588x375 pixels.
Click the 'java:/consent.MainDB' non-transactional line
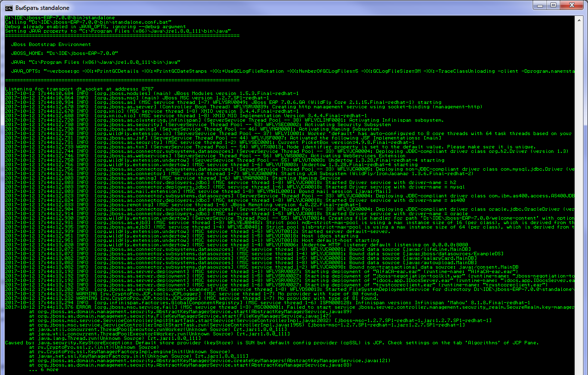coord(262,267)
